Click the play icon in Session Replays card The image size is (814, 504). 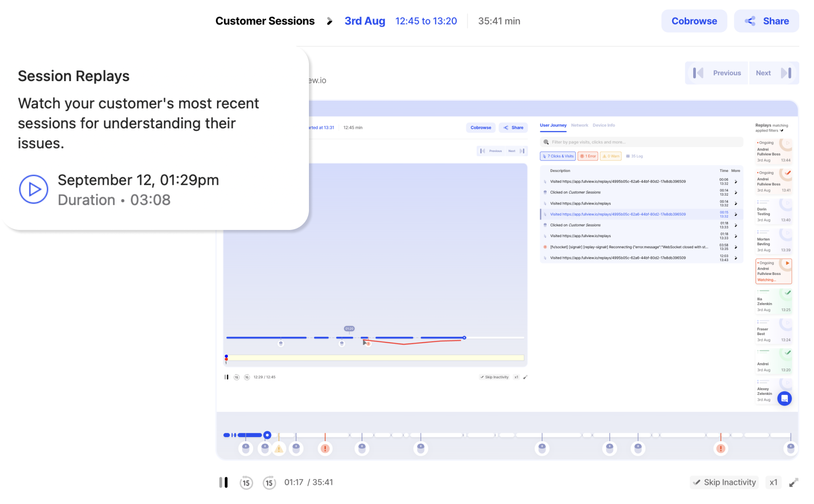pyautogui.click(x=33, y=189)
